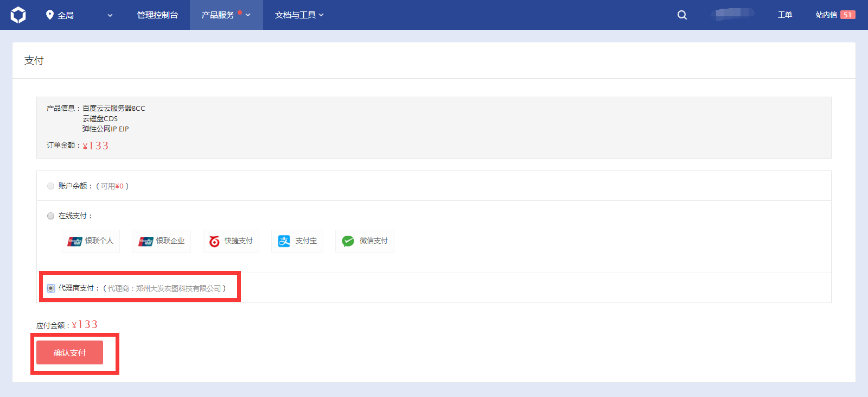Choose the UnionPay personal (银联个人) icon
The width and height of the screenshot is (868, 397).
pos(75,241)
